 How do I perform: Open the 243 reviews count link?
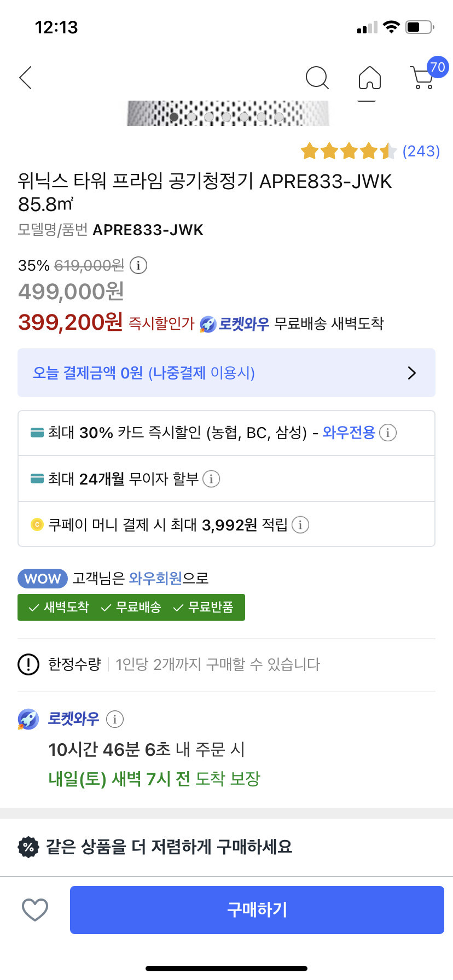tap(421, 151)
